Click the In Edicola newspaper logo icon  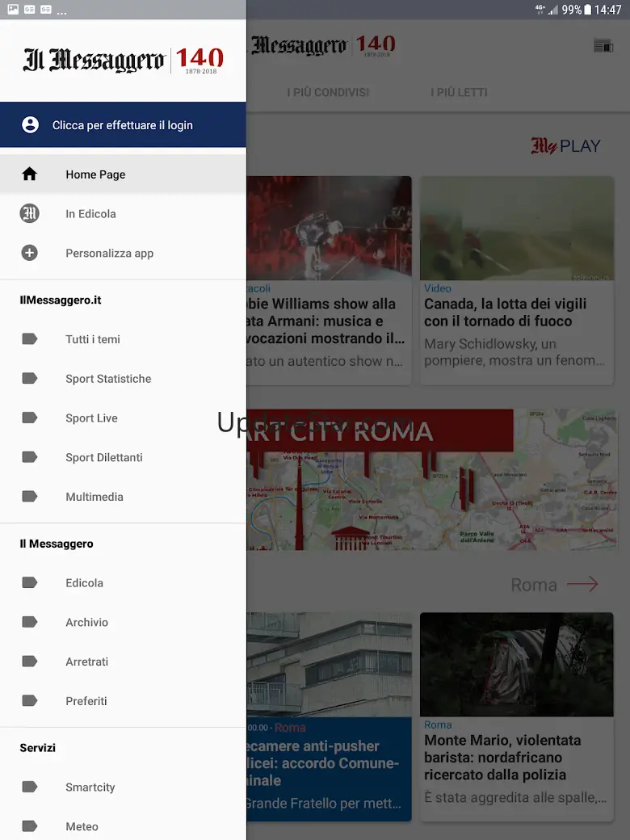click(29, 214)
